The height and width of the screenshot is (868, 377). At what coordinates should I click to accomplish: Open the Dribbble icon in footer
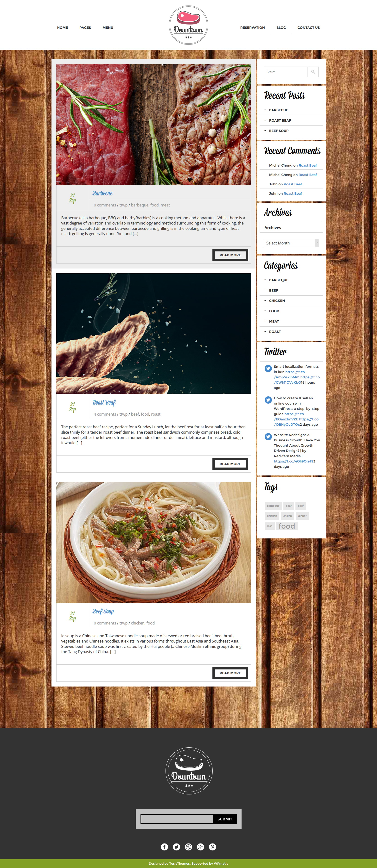pyautogui.click(x=189, y=847)
